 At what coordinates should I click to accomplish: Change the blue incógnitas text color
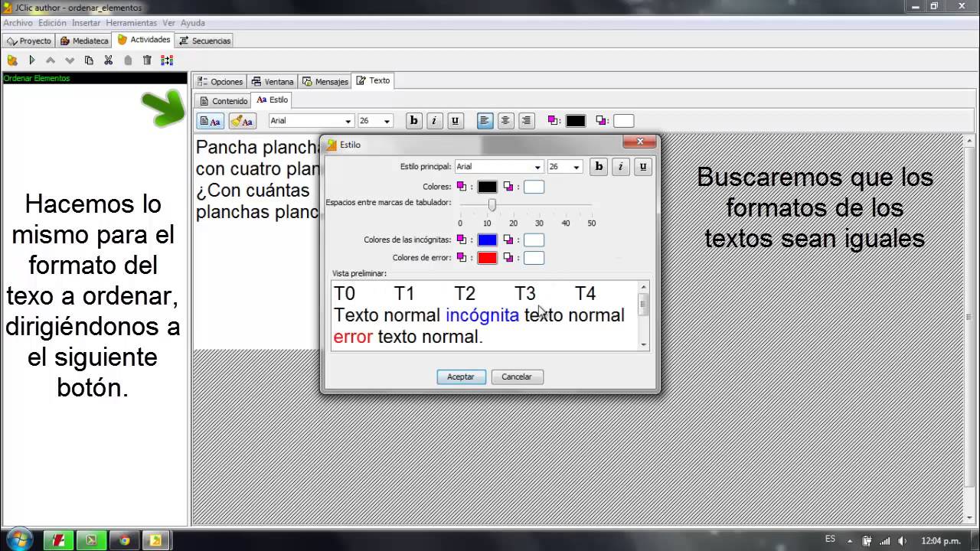pos(488,240)
